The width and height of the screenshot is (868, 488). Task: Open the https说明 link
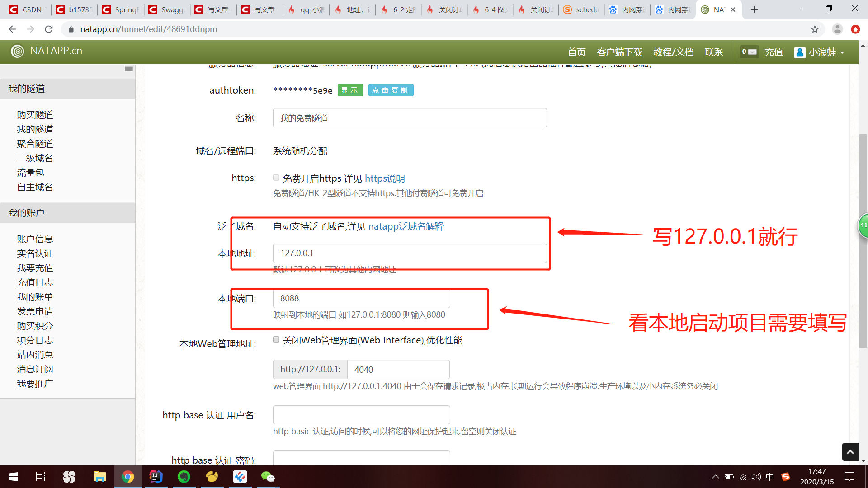[x=385, y=178]
